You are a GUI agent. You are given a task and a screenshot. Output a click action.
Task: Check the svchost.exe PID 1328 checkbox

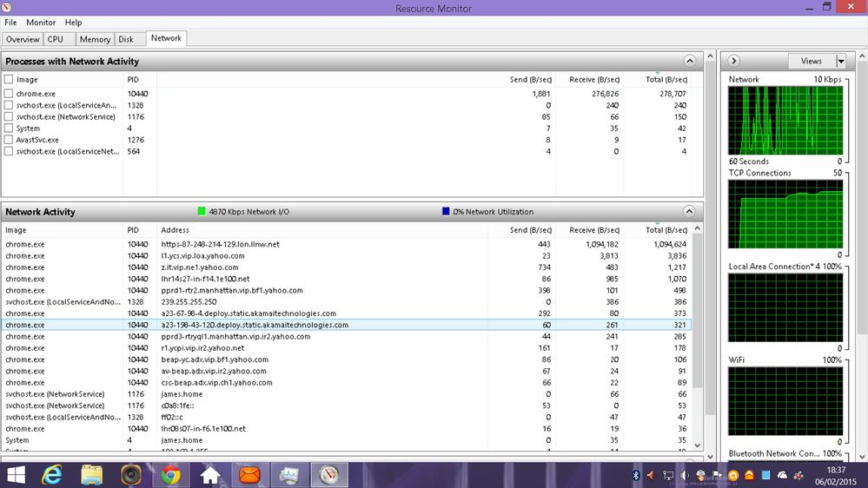click(9, 105)
